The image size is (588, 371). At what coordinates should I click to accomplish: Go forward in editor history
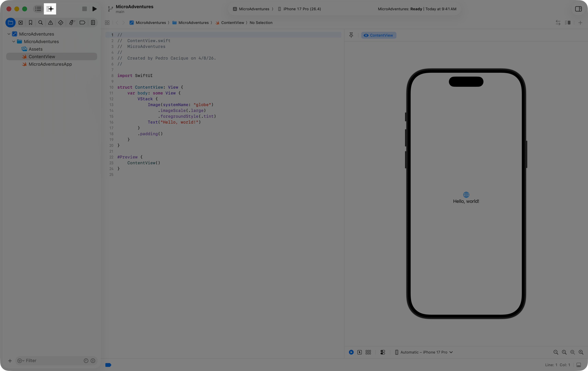[123, 22]
